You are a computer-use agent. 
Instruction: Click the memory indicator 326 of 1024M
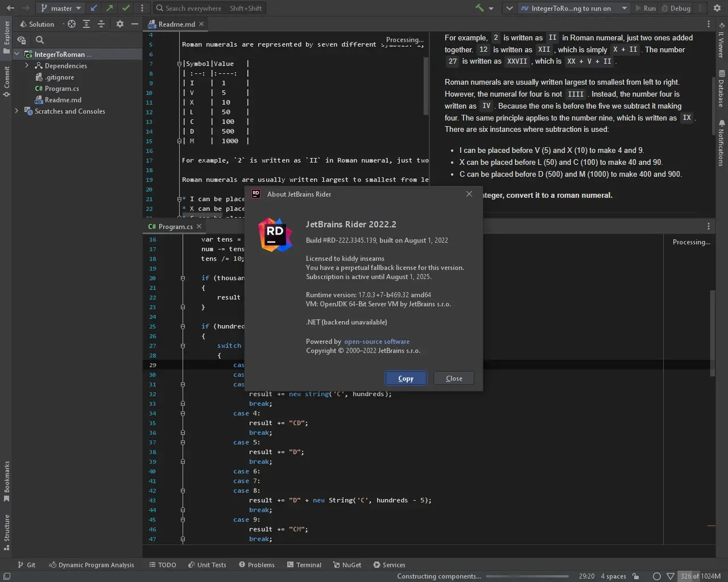coord(701,576)
